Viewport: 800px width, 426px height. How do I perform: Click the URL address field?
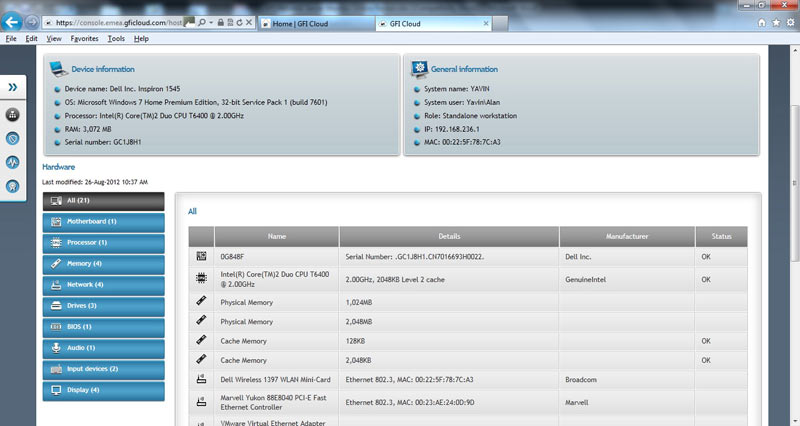pyautogui.click(x=118, y=22)
